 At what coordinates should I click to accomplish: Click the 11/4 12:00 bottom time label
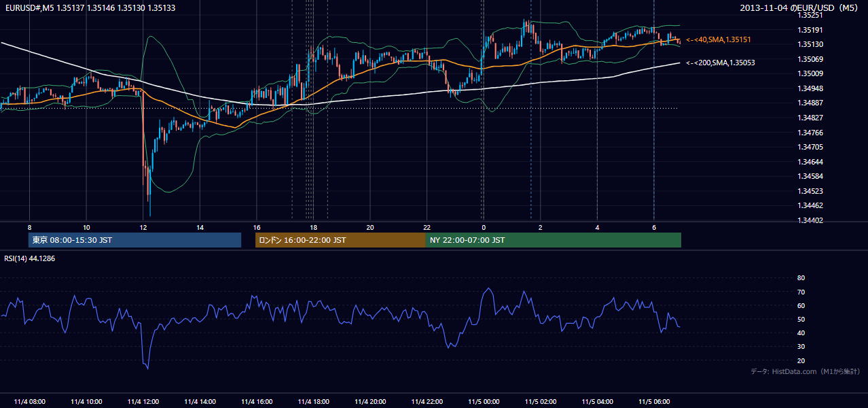point(143,402)
